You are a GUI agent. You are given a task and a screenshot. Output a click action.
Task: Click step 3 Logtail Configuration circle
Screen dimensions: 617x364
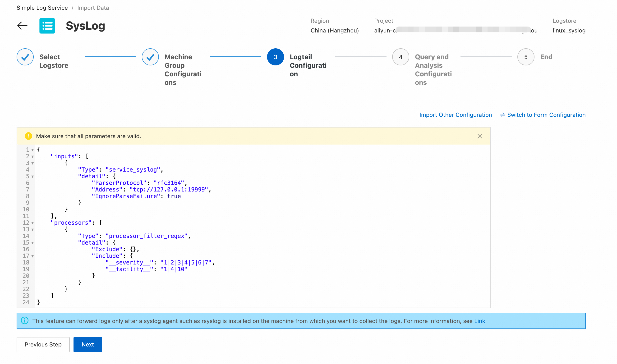coord(275,57)
